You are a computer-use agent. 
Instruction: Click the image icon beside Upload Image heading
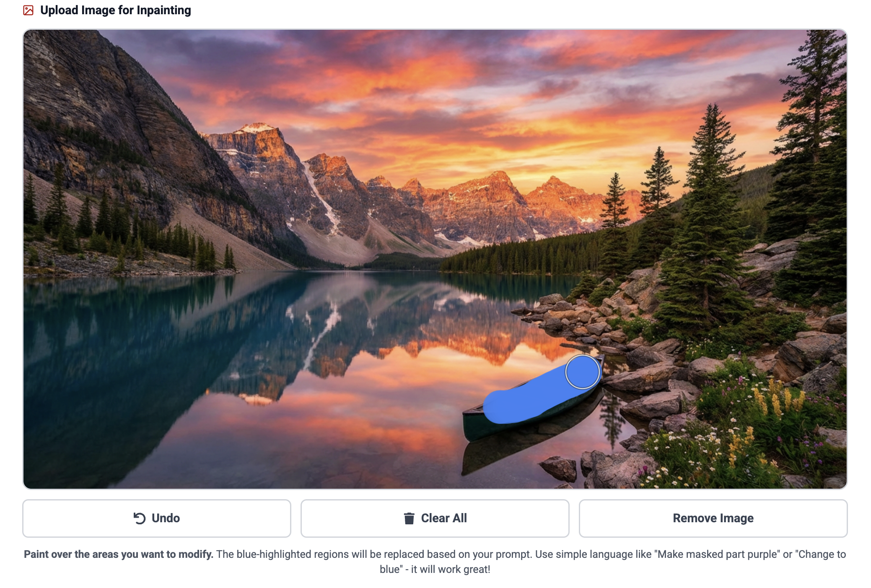pos(28,10)
